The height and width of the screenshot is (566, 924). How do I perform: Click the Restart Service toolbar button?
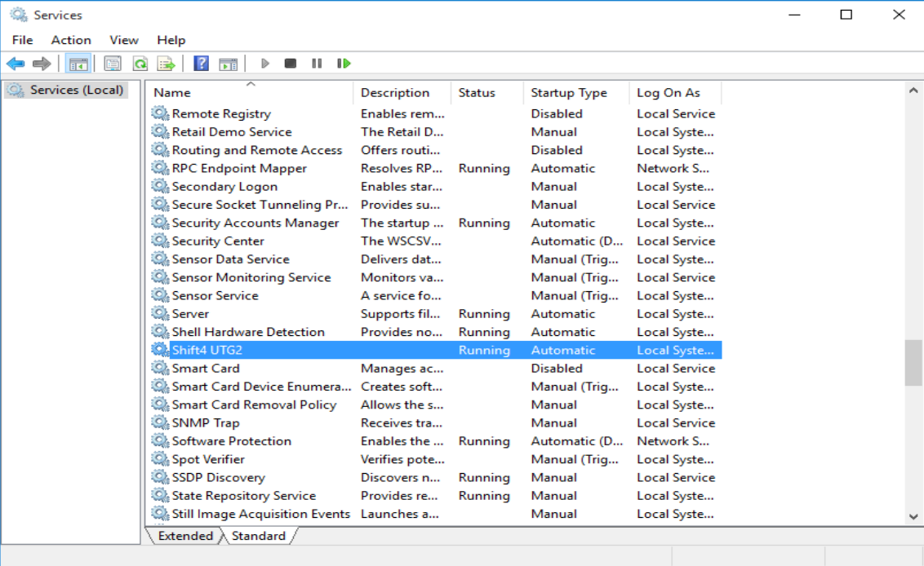point(344,64)
